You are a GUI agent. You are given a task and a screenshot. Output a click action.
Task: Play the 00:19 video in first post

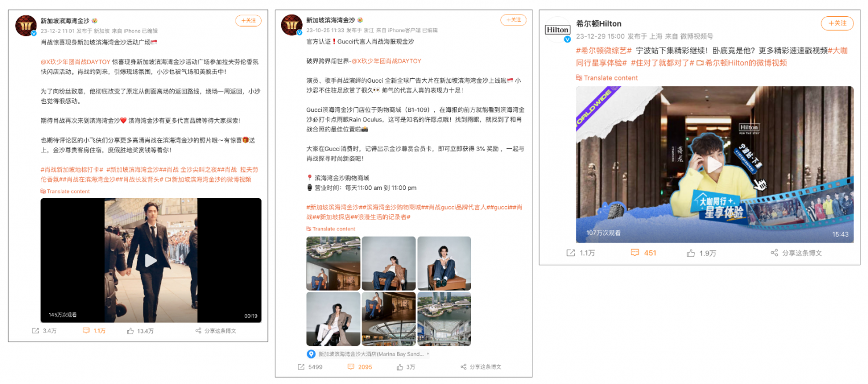150,260
